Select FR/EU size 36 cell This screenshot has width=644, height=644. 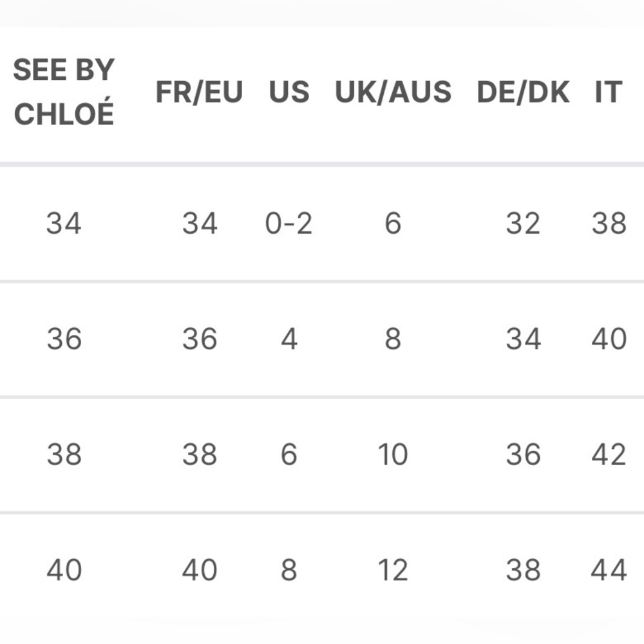click(x=200, y=339)
